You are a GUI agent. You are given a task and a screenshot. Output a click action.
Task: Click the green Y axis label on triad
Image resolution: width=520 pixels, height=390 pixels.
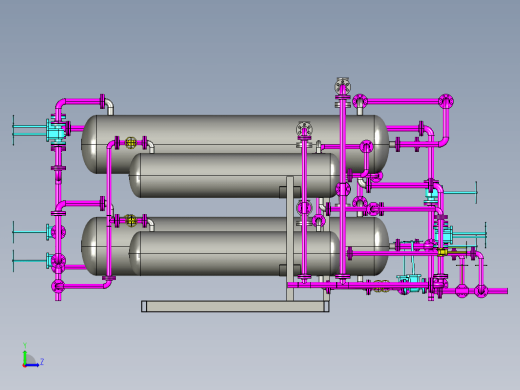coord(25,345)
